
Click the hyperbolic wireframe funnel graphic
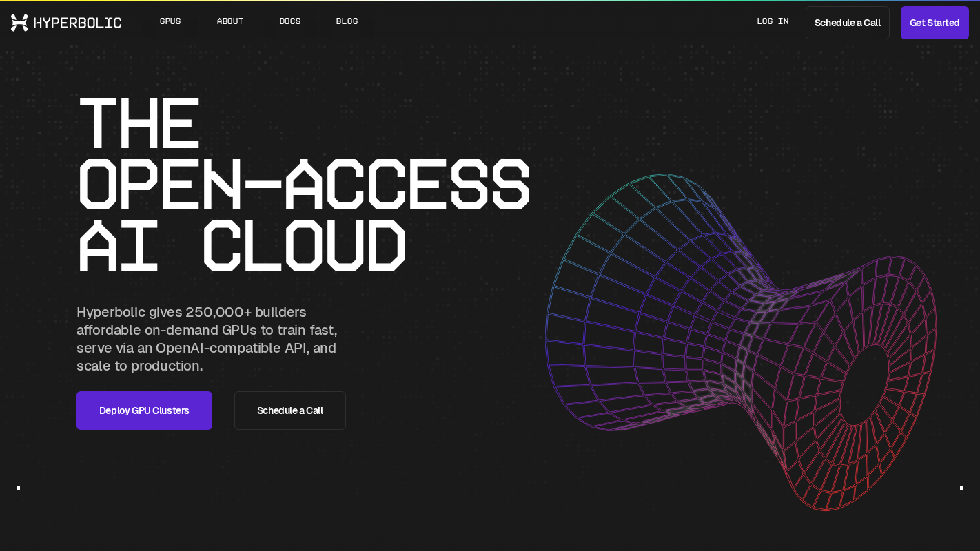click(x=741, y=342)
